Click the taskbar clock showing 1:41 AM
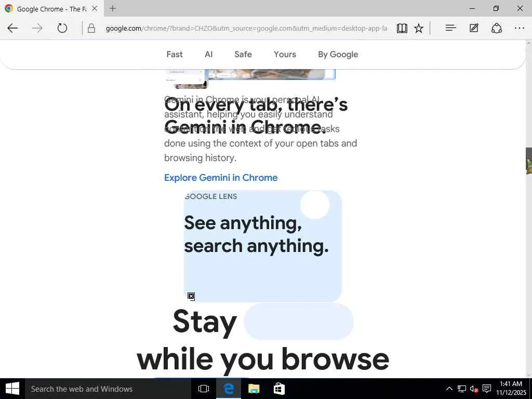Viewport: 532px width, 399px height. [511, 389]
